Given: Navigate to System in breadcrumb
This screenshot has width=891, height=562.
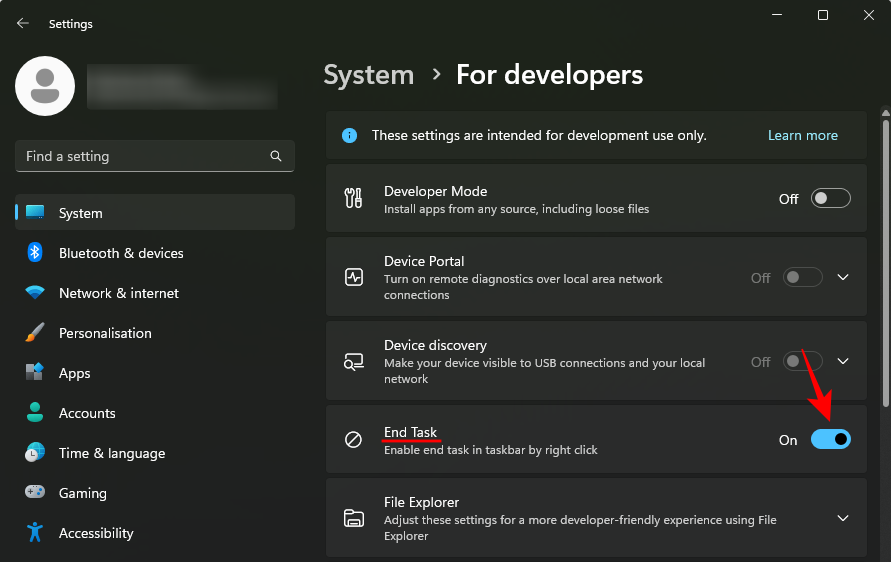Looking at the screenshot, I should [368, 75].
